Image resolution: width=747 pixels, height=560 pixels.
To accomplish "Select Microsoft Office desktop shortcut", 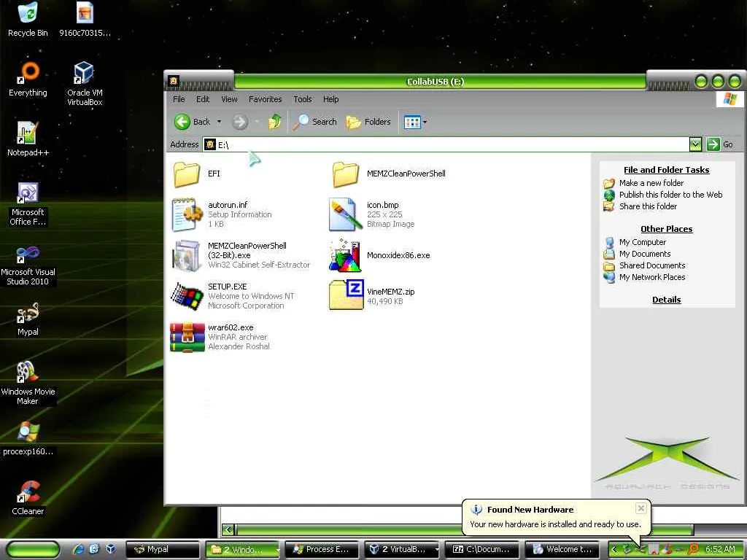I will (28, 204).
